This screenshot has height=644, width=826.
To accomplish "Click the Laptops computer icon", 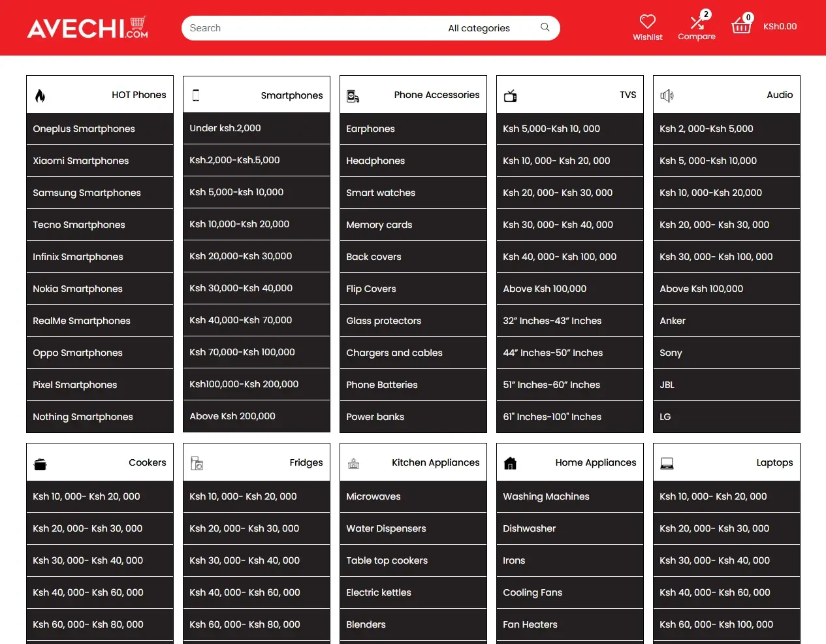I will [x=667, y=464].
